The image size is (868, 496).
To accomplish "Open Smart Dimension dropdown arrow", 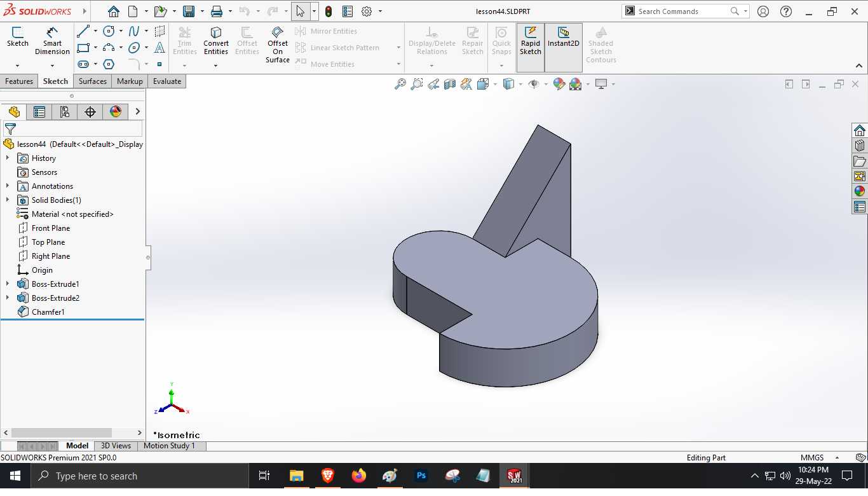I will pos(52,65).
